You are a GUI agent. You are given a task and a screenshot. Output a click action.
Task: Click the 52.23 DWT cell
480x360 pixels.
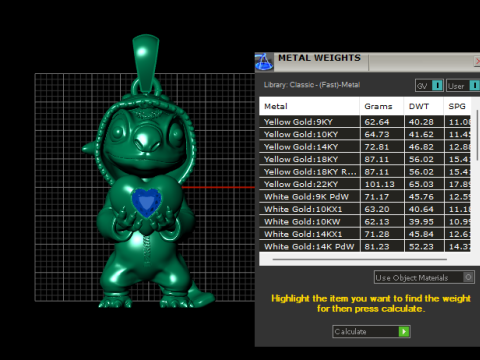pyautogui.click(x=424, y=247)
